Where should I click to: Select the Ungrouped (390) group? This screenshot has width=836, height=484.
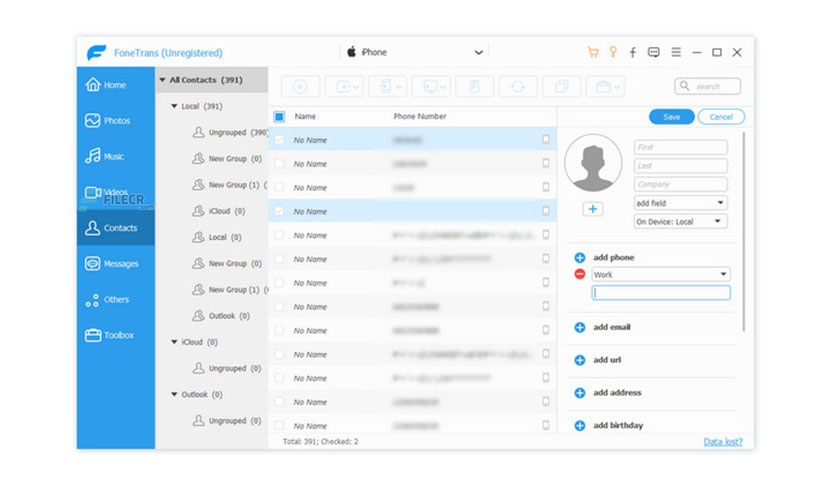pyautogui.click(x=230, y=132)
